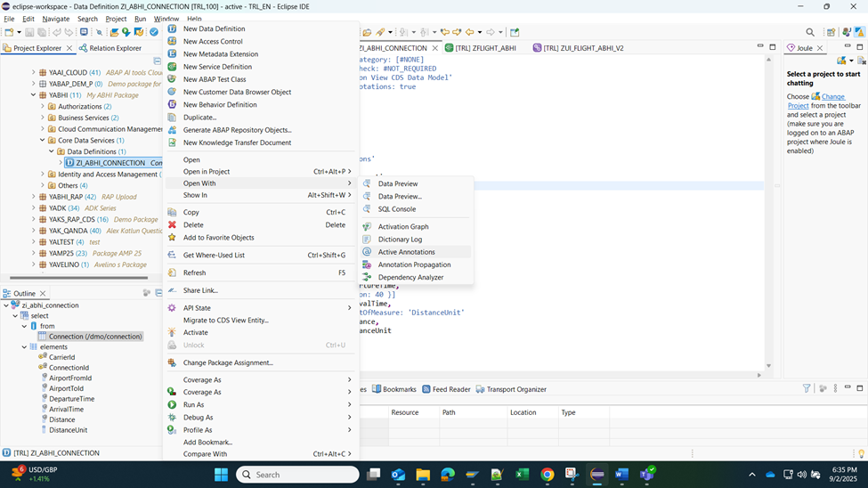The height and width of the screenshot is (488, 868).
Task: Click the red Delete icon in context menu
Action: pyautogui.click(x=173, y=225)
